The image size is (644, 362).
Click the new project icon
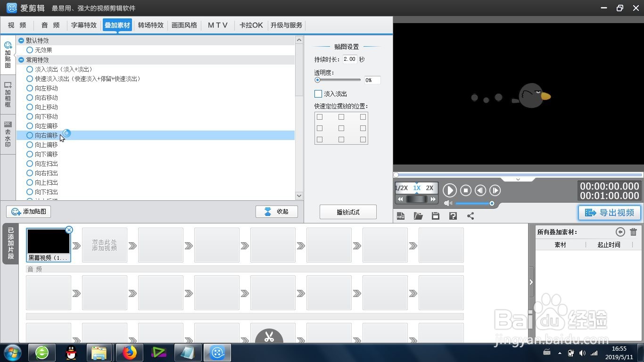401,216
